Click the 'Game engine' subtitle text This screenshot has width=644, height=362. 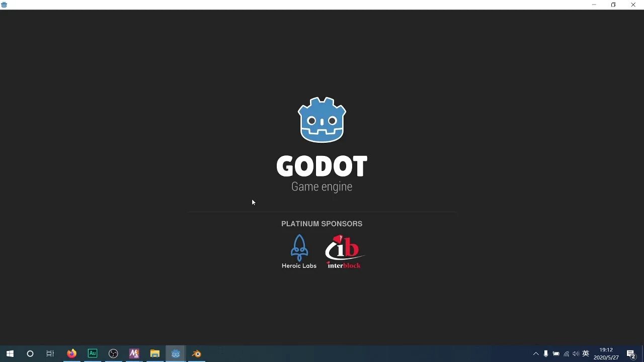point(322,187)
